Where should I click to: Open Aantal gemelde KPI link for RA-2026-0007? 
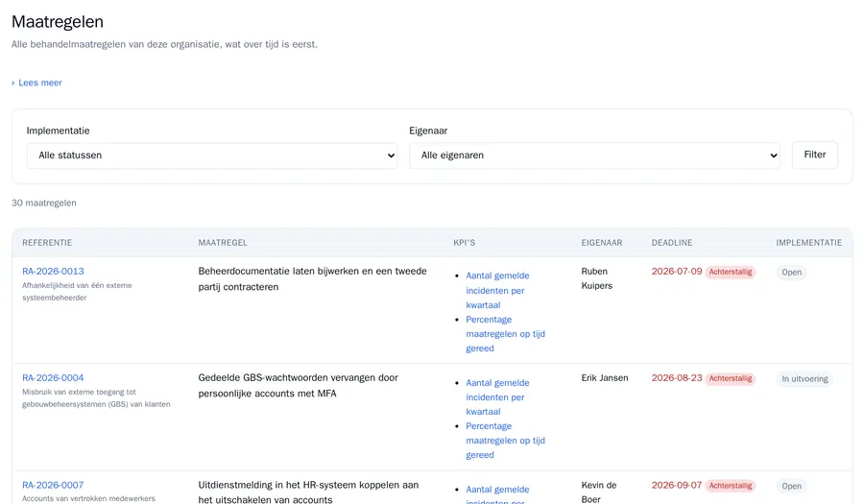tap(497, 494)
